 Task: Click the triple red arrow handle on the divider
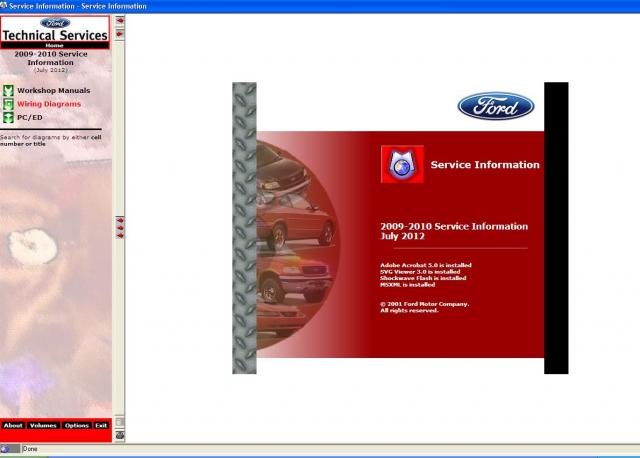[x=120, y=228]
